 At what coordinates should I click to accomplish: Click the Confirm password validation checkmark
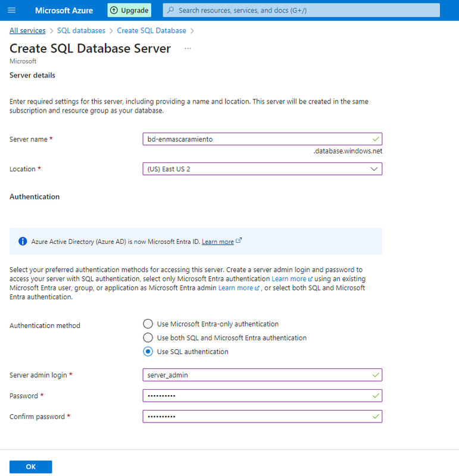tap(376, 416)
